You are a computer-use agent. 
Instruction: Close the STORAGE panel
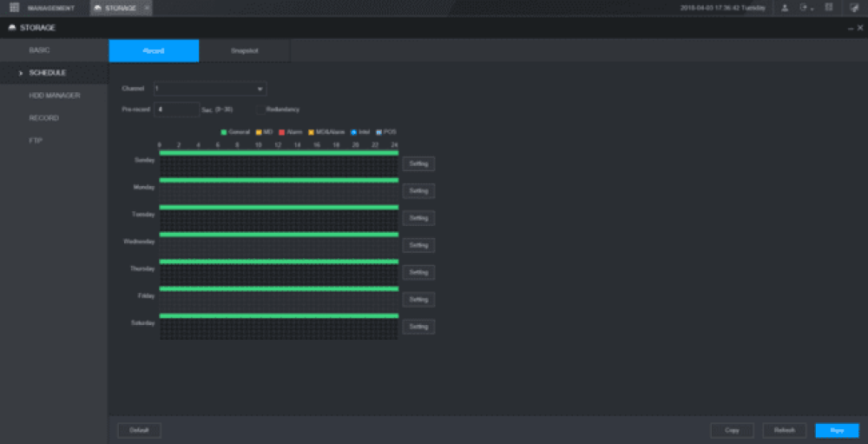860,28
